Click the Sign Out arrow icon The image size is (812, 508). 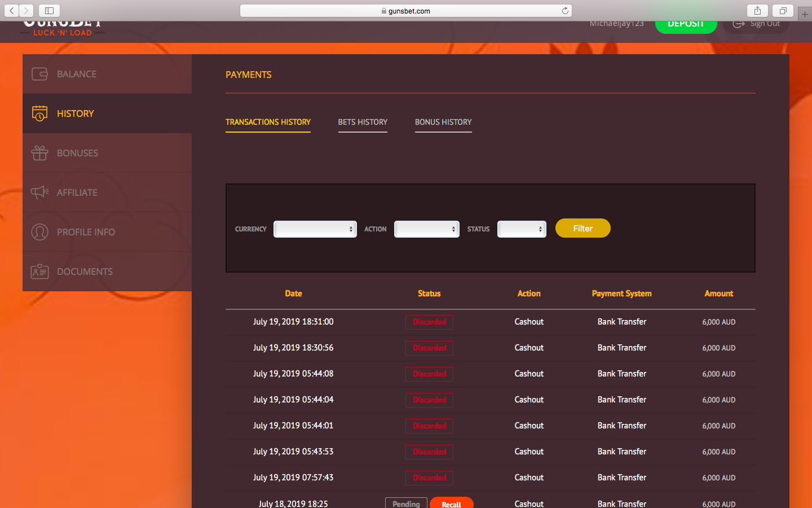click(x=739, y=24)
